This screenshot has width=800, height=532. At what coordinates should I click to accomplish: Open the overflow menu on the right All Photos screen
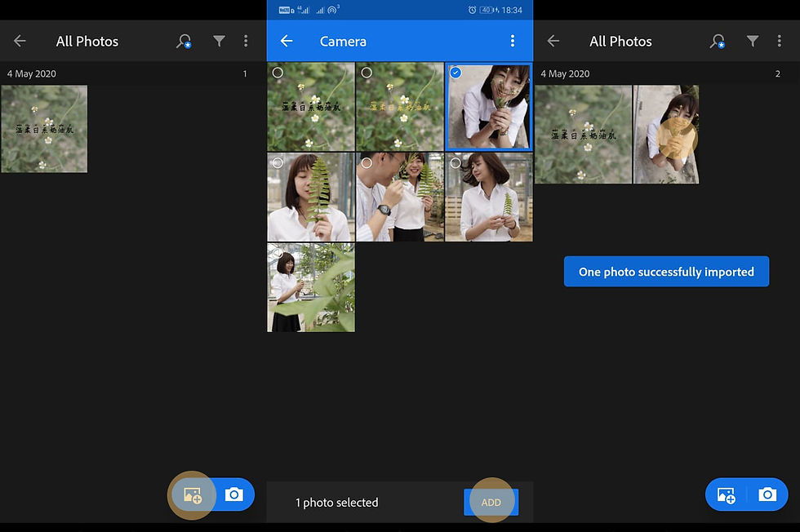click(779, 41)
